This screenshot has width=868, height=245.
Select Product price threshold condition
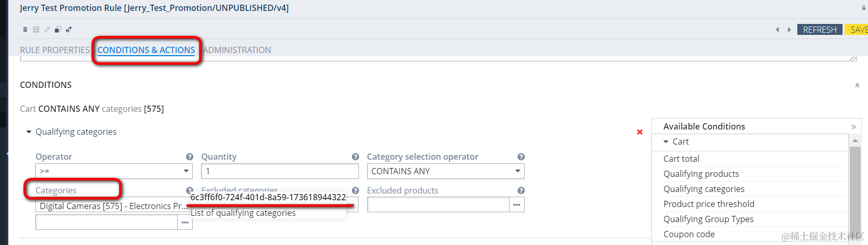pyautogui.click(x=709, y=204)
